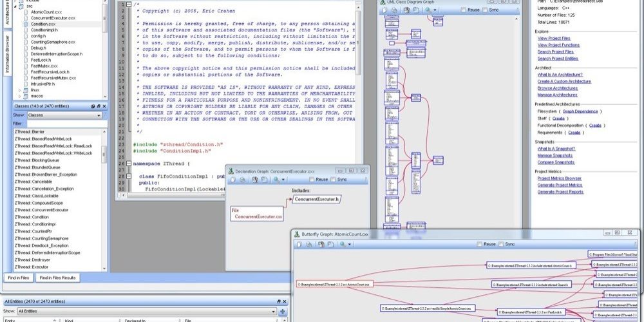Open the Show Classes dropdown

pyautogui.click(x=64, y=115)
